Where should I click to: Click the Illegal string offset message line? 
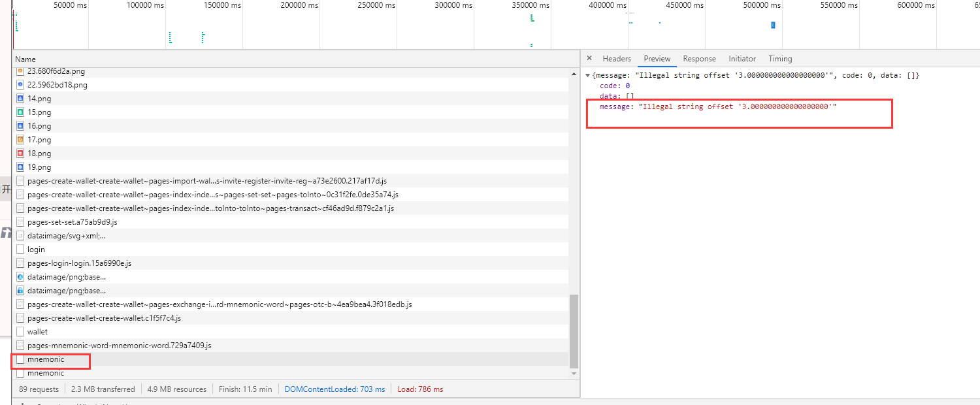pos(718,106)
